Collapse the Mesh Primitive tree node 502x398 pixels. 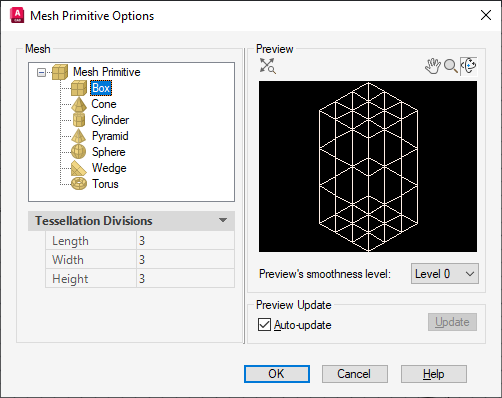click(41, 72)
